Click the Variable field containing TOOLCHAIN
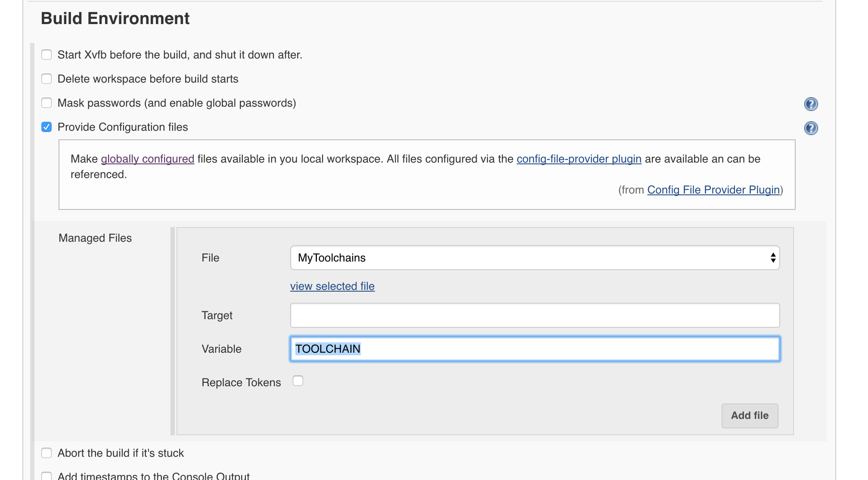The image size is (868, 480). [535, 349]
